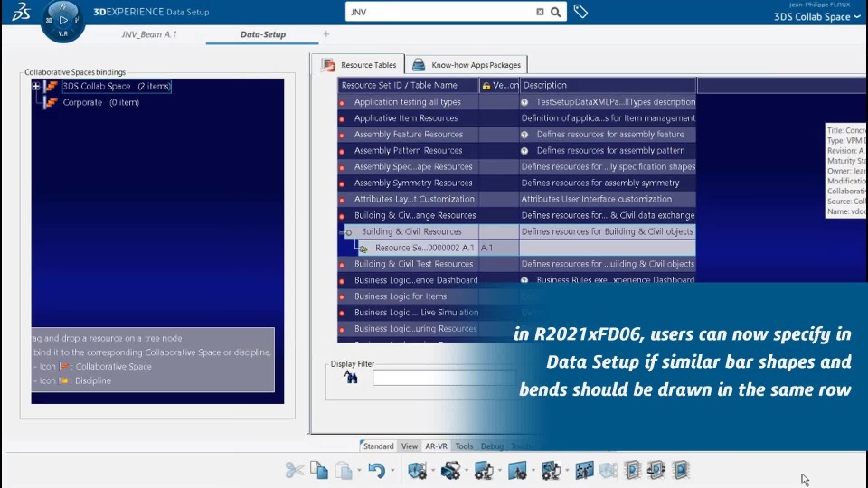
Task: Click help icon beside assembly pattern description
Action: click(x=524, y=151)
